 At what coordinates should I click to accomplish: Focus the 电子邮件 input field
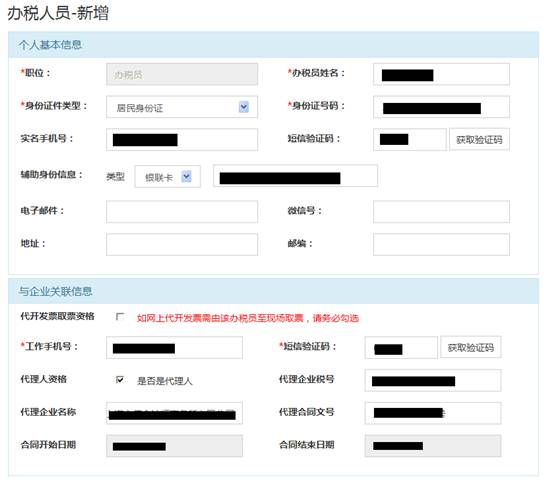tap(182, 211)
